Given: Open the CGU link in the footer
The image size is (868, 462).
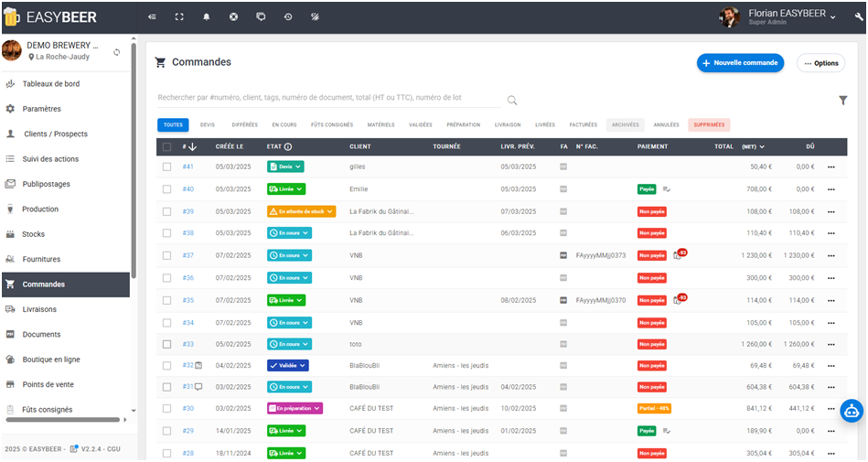Looking at the screenshot, I should click(113, 448).
